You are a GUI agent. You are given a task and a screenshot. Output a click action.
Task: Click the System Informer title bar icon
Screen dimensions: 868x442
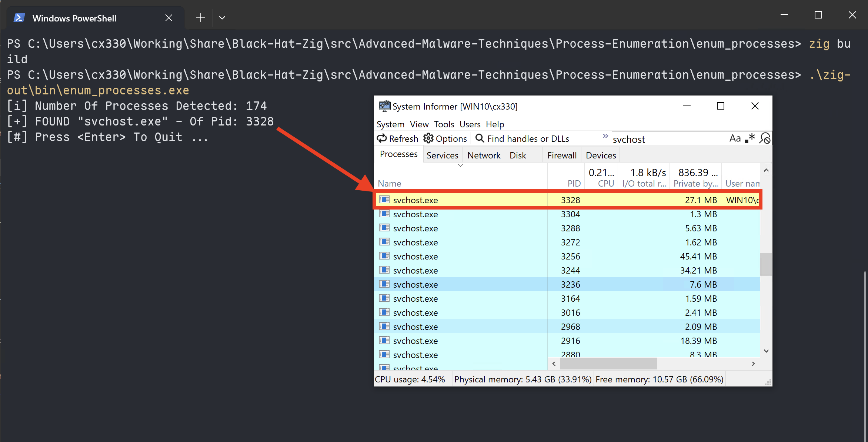click(x=384, y=106)
